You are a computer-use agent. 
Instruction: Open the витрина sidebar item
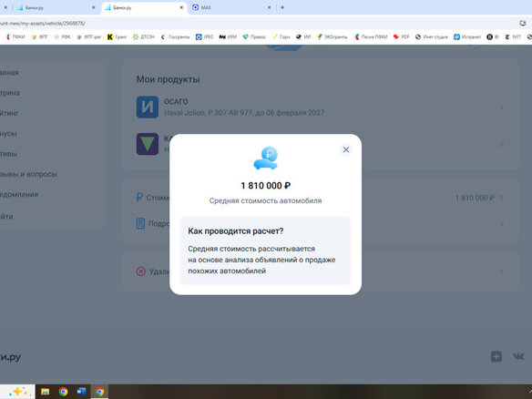pos(10,93)
